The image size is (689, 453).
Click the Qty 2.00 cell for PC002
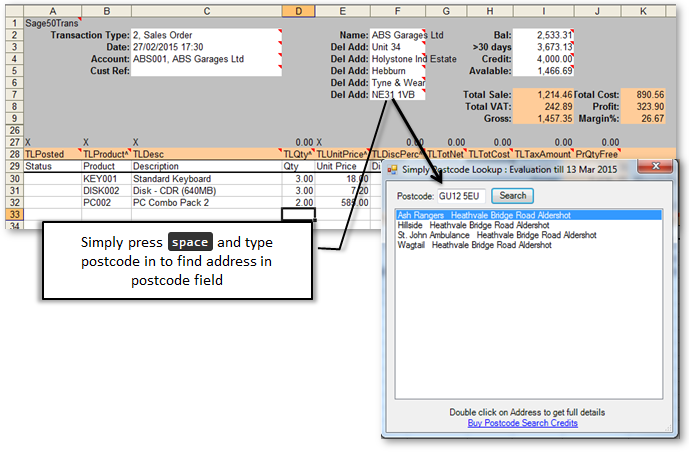click(298, 203)
